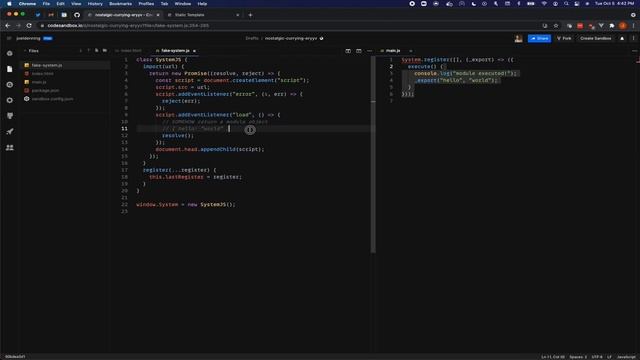Viewport: 640px width, 360px height.
Task: Open the hamburger menu beside joeldenning
Action: pyautogui.click(x=9, y=38)
